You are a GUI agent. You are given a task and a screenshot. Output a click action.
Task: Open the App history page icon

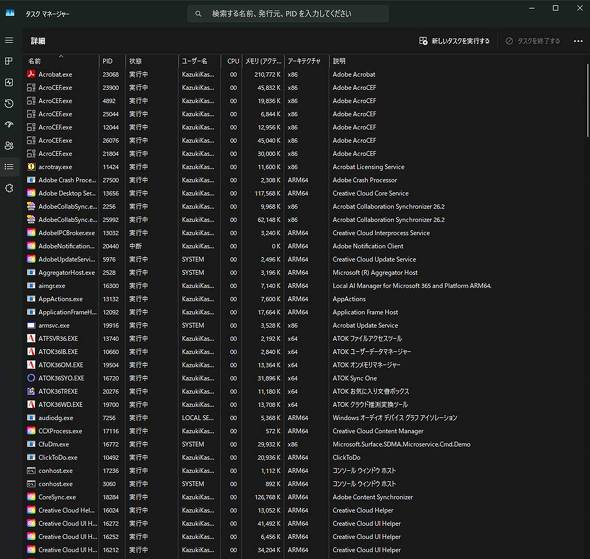click(9, 103)
